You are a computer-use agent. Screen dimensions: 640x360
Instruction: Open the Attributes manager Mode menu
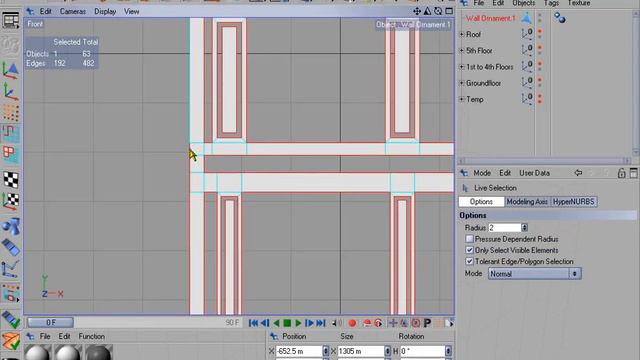482,173
